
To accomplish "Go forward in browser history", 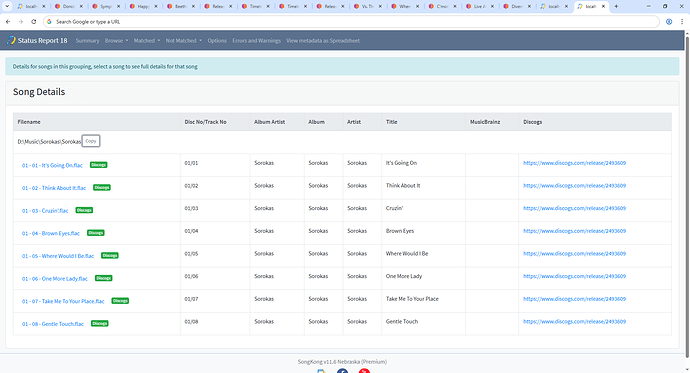I will point(21,22).
